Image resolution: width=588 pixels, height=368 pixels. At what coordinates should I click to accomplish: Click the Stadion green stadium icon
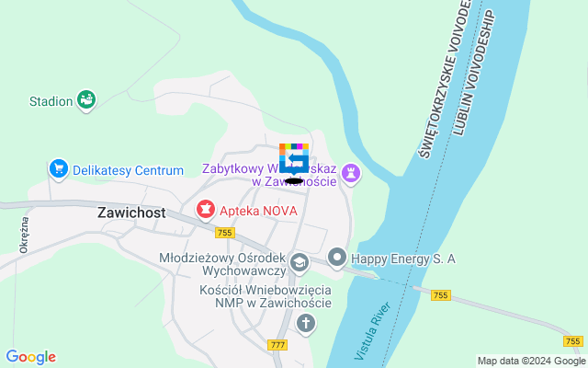pyautogui.click(x=86, y=100)
